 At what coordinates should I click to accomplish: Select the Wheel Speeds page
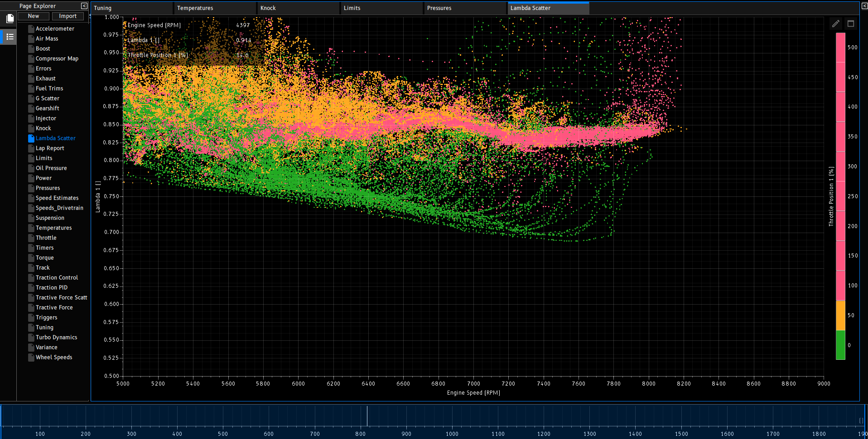54,357
